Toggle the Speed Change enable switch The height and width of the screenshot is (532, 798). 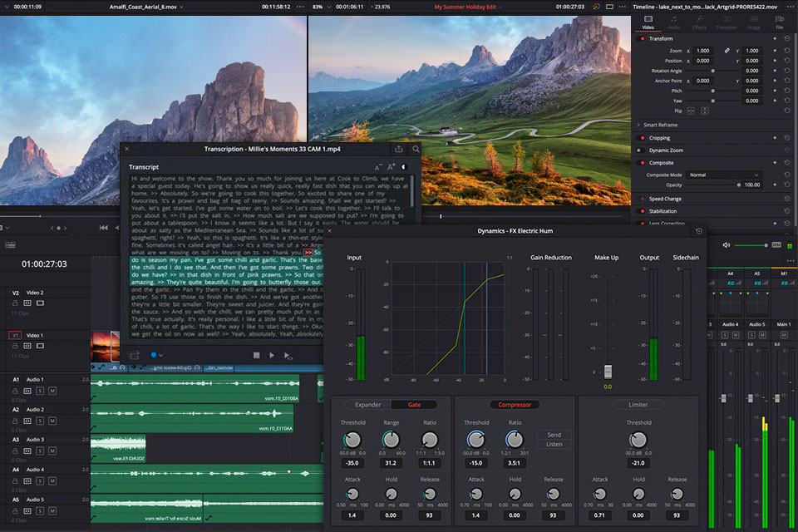(643, 199)
